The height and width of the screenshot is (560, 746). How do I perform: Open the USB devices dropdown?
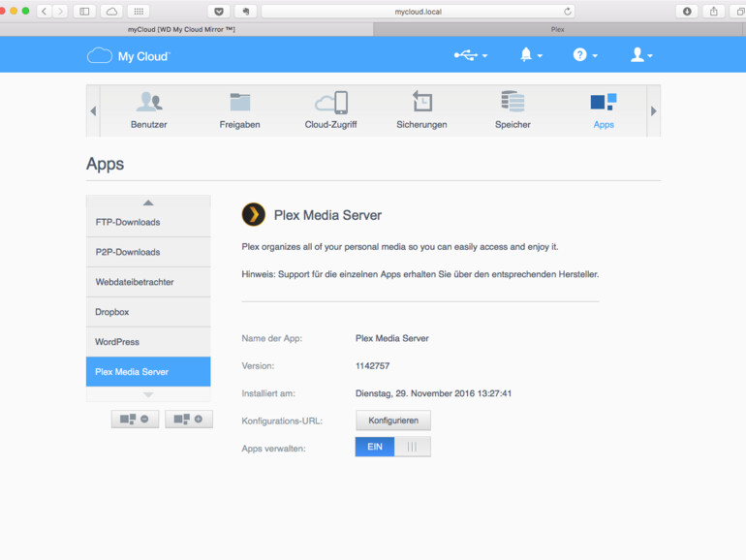[x=471, y=55]
